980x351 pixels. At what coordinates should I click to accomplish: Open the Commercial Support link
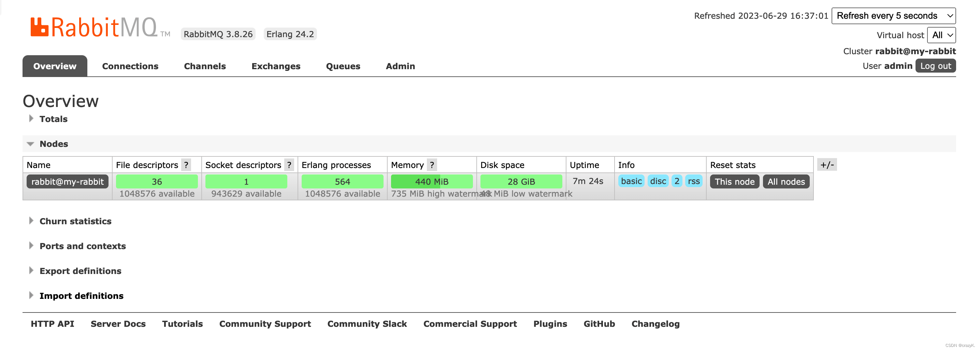(470, 324)
